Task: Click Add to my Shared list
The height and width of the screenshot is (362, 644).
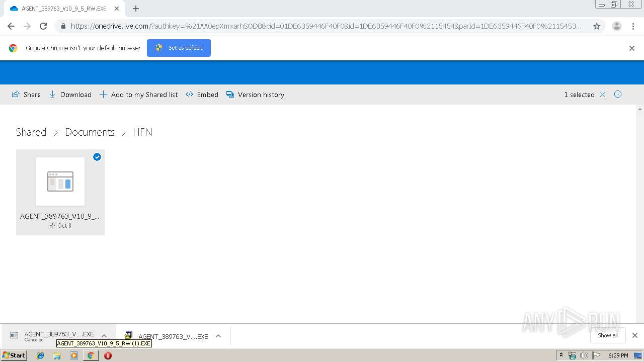Action: tap(138, 95)
